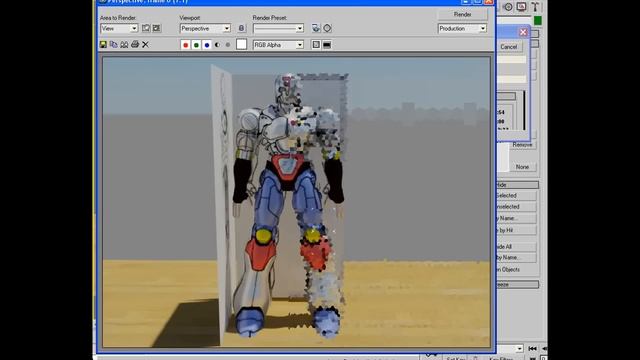Toggle the green channel display

(x=196, y=45)
